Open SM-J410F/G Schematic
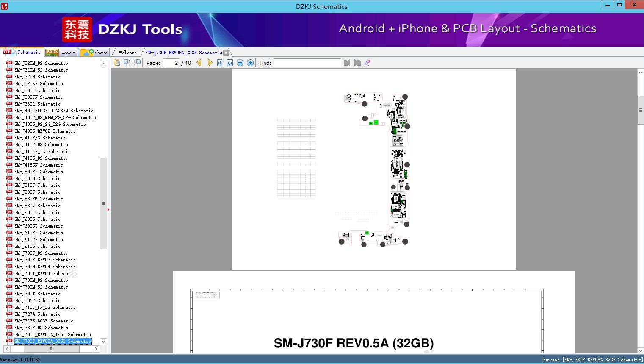The height and width of the screenshot is (364, 644). tap(40, 138)
